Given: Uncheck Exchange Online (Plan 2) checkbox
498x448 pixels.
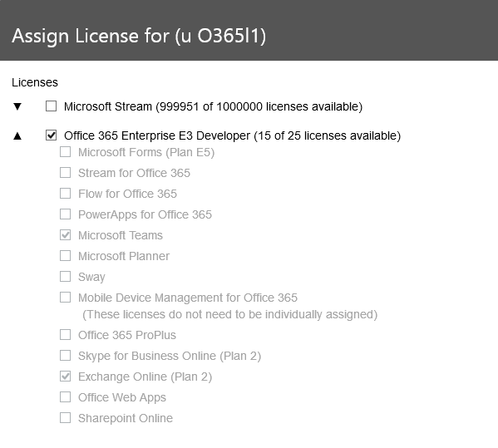Looking at the screenshot, I should click(x=66, y=377).
